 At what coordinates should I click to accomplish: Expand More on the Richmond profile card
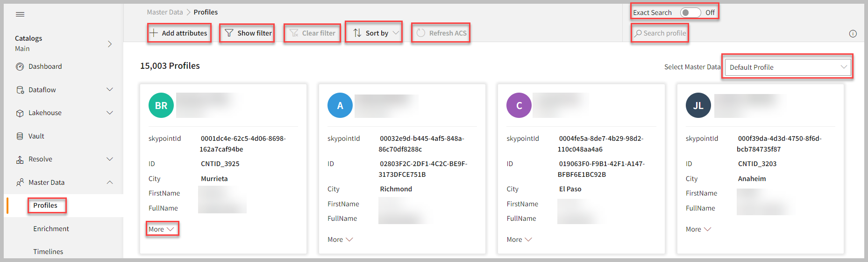340,240
